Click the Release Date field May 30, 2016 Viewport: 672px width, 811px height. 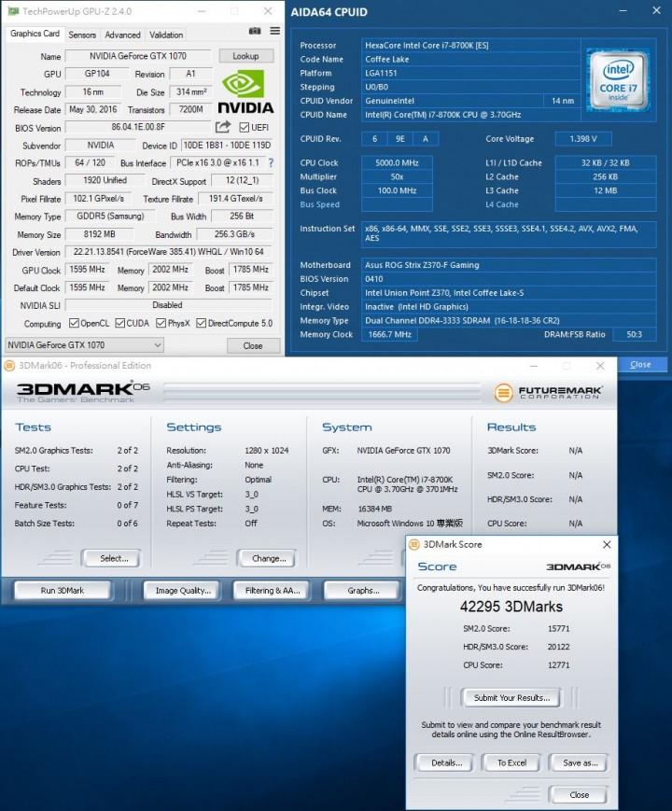tap(93, 109)
